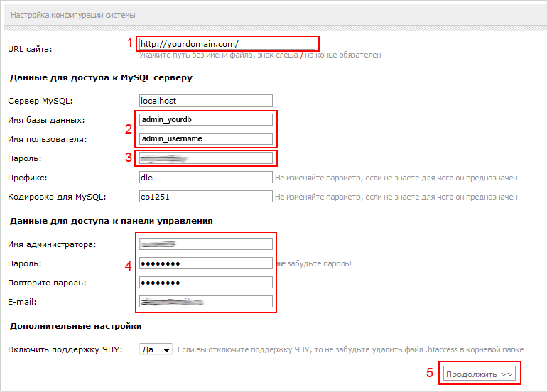547x392 pixels.
Task: Click the URL сайта input field
Action: (x=227, y=43)
